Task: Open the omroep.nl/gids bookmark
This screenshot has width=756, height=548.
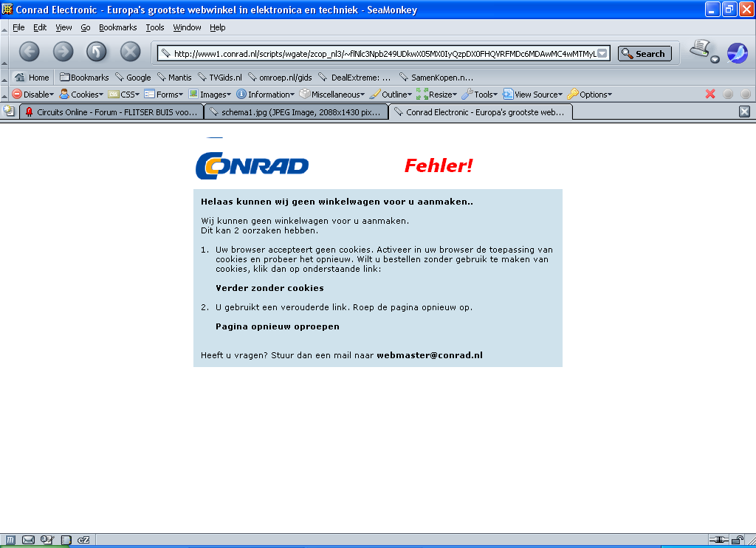Action: (280, 78)
